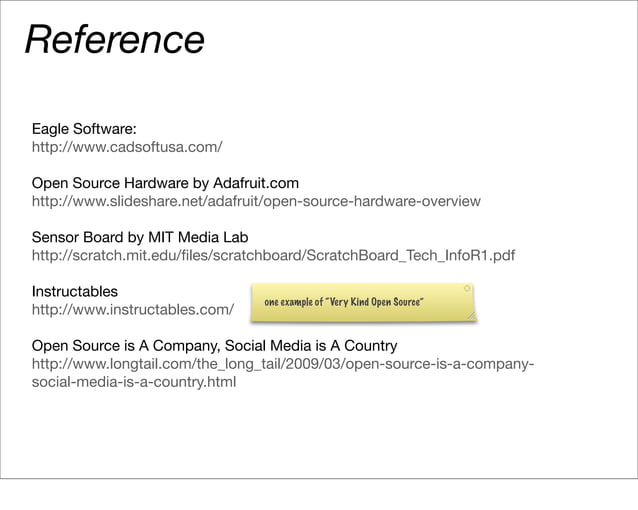Open the longtail.com article link

(x=281, y=364)
